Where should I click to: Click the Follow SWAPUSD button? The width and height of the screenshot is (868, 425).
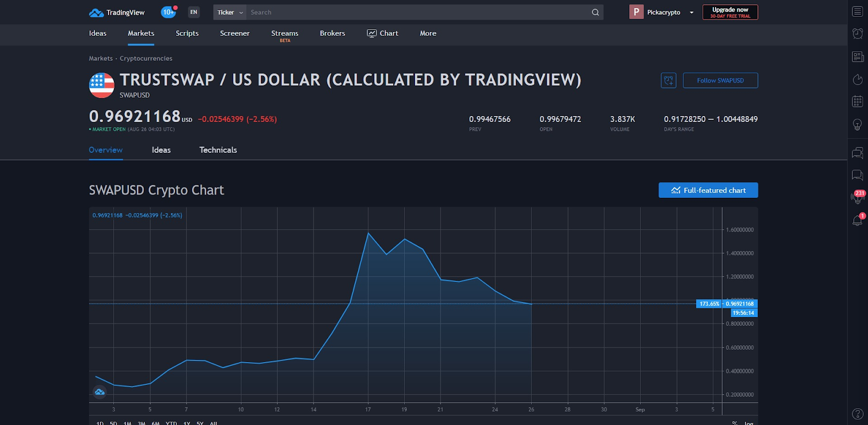pyautogui.click(x=720, y=80)
